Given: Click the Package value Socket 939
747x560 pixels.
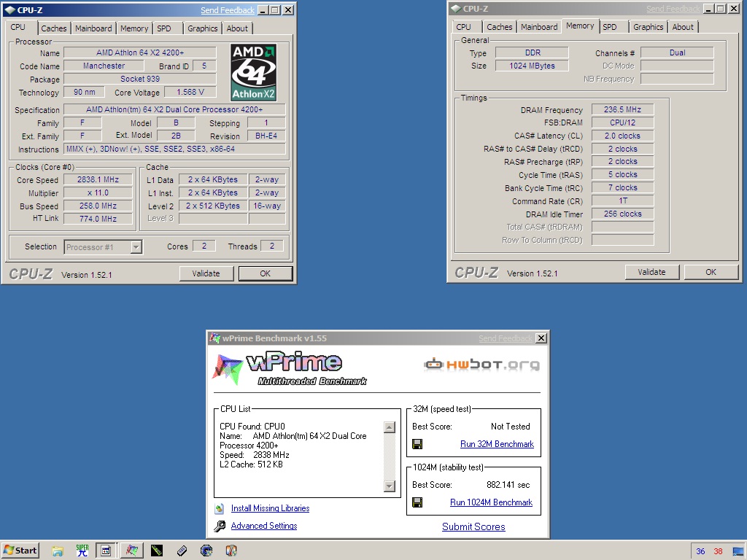Looking at the screenshot, I should coord(140,79).
